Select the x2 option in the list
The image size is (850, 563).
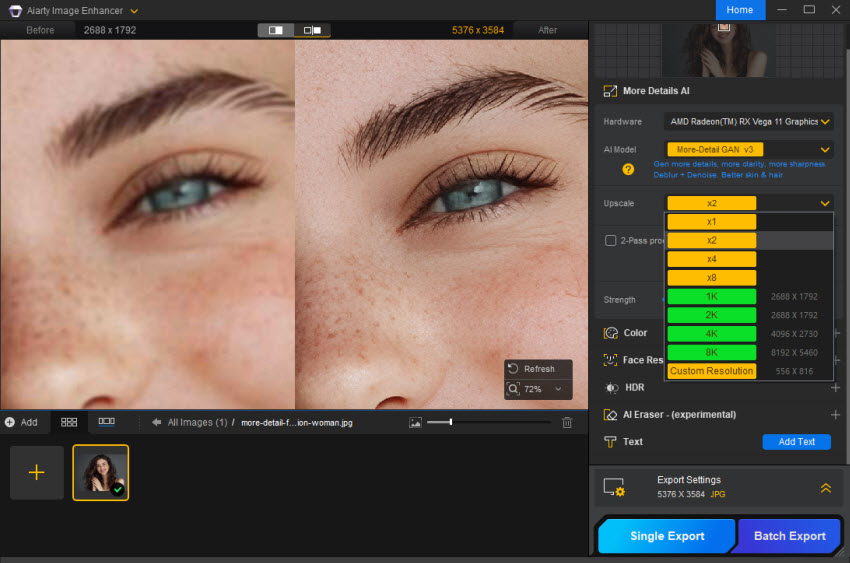711,240
